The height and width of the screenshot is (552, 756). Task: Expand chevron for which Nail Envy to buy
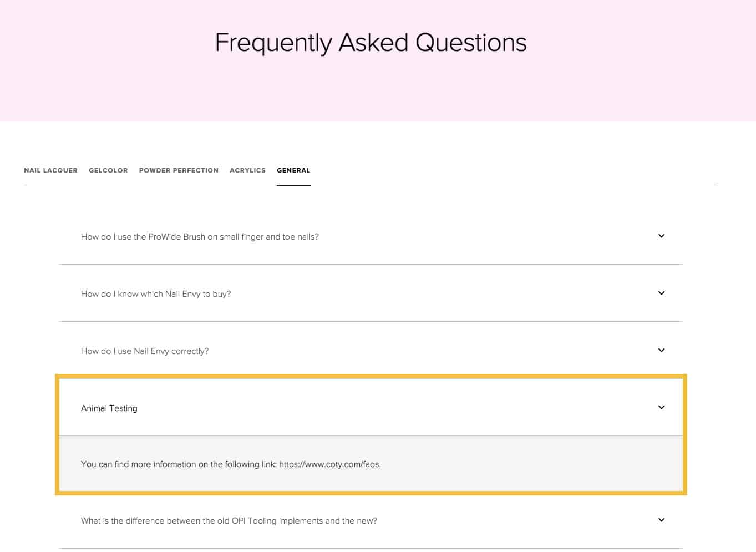pyautogui.click(x=661, y=293)
